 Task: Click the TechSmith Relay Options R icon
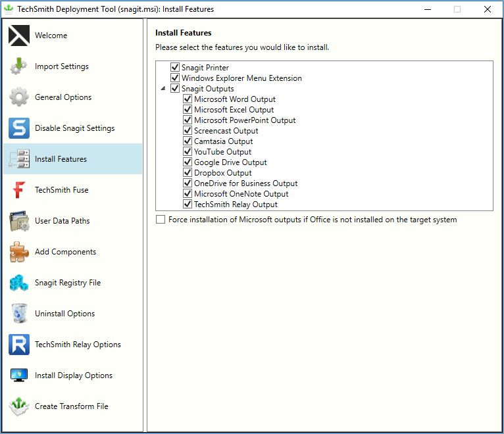click(x=19, y=345)
